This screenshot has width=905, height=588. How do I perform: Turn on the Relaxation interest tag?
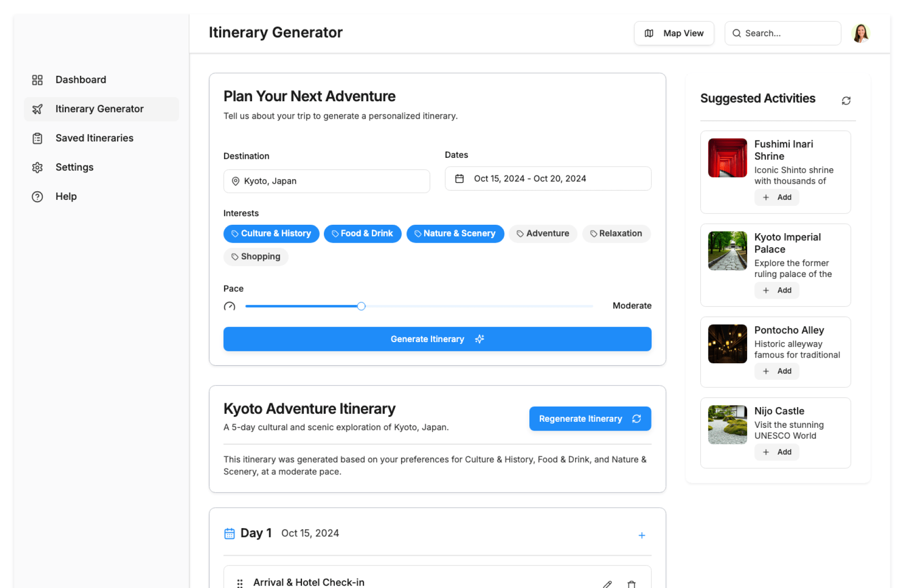616,234
